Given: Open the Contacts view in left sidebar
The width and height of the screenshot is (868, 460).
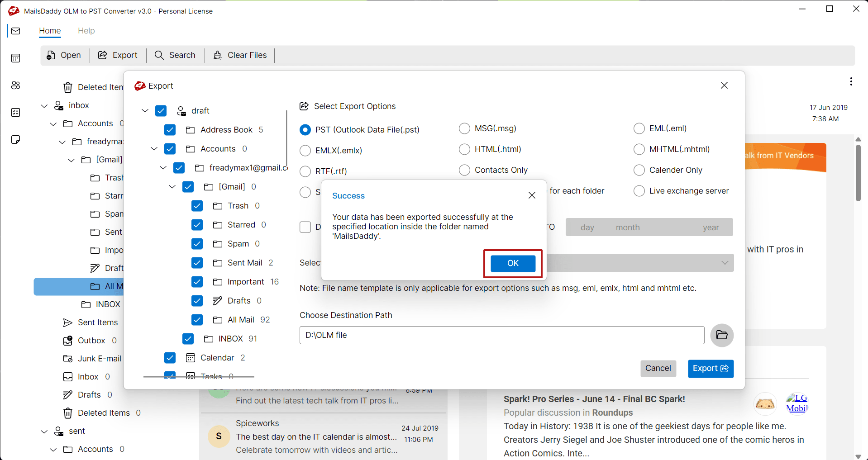Looking at the screenshot, I should (x=16, y=85).
